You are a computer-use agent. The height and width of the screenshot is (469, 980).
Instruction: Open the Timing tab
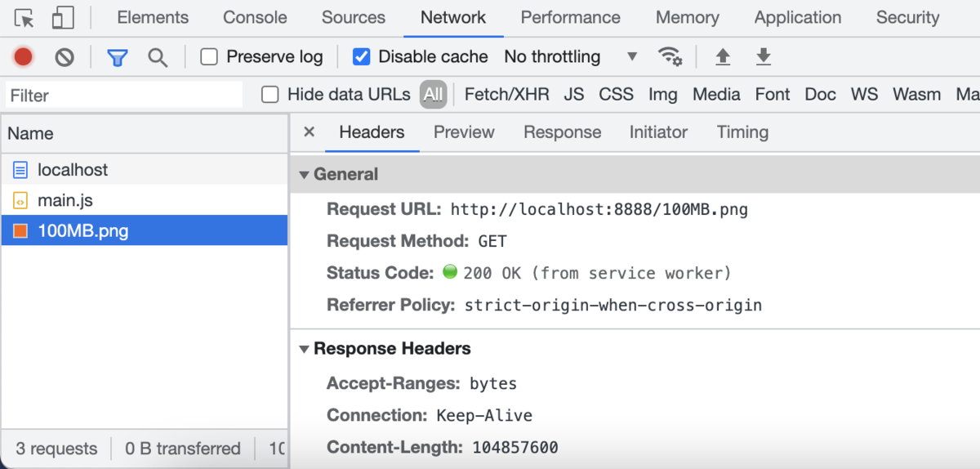pos(742,132)
